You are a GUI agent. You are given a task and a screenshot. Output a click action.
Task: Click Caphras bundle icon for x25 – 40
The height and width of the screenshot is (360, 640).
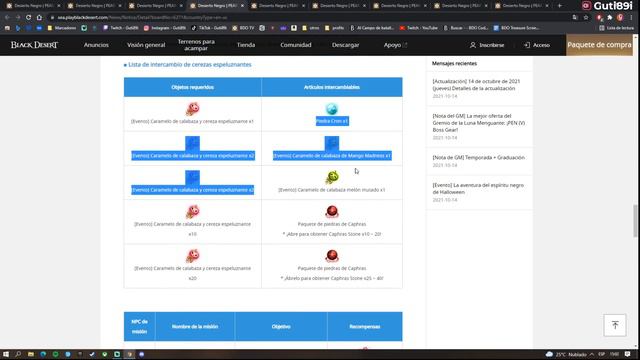point(332,256)
